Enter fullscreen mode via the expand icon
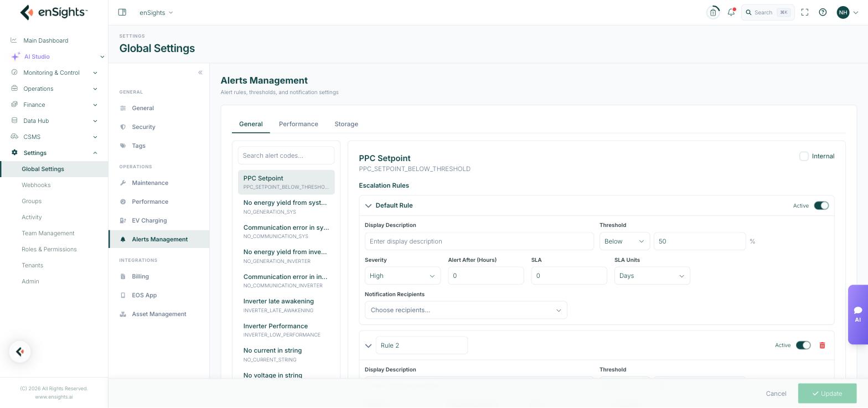The image size is (868, 408). pos(805,12)
